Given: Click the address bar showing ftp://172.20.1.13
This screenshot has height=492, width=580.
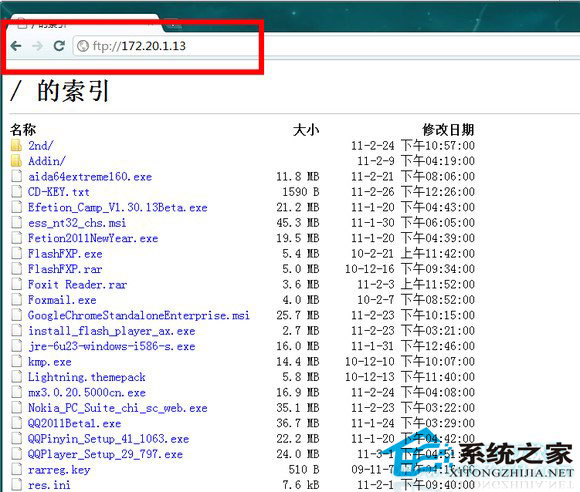Looking at the screenshot, I should point(326,46).
